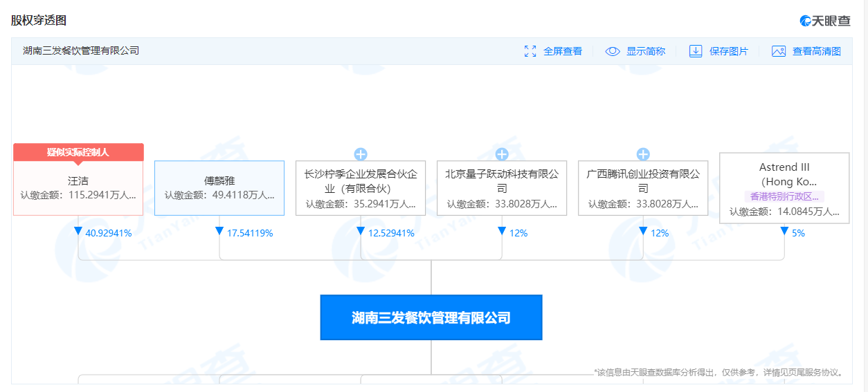Select the 汪洁 shareholder card
Image resolution: width=868 pixels, height=392 pixels.
78,187
